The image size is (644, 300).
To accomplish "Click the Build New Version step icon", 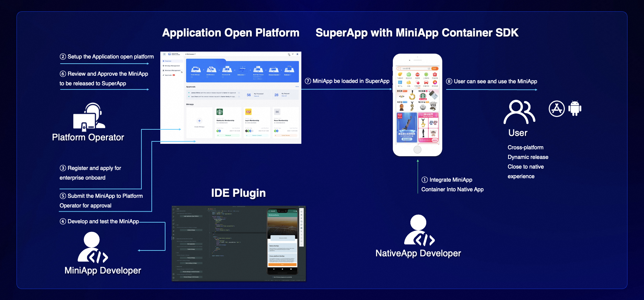I will pos(258,69).
